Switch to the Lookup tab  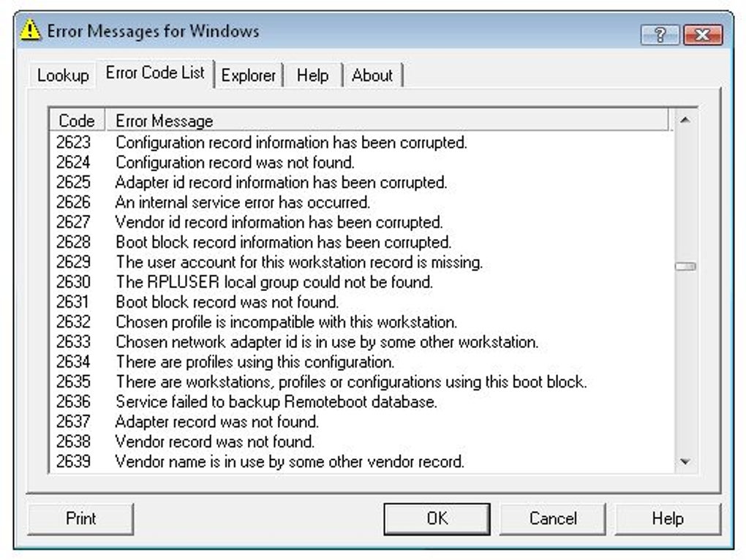click(x=63, y=75)
